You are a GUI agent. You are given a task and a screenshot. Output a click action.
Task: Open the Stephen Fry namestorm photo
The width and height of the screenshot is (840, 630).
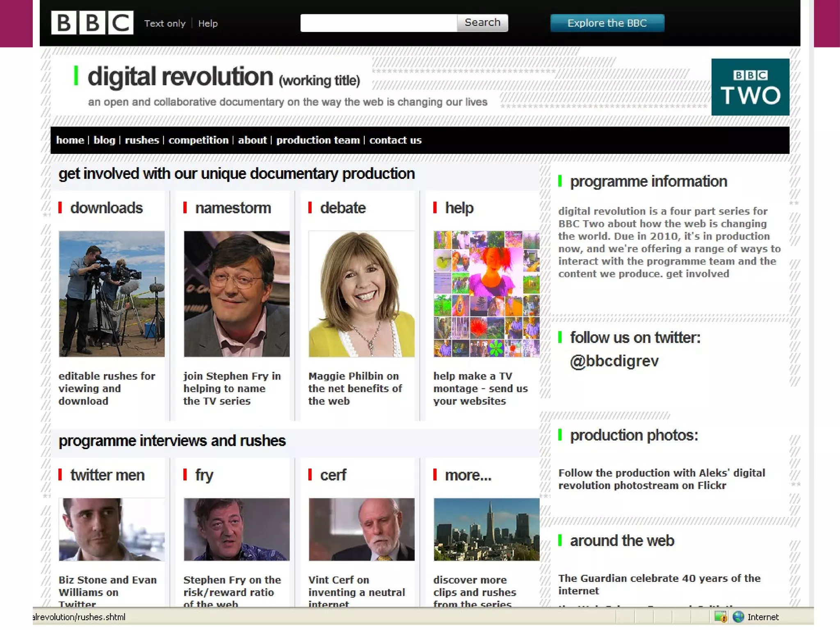pos(236,294)
